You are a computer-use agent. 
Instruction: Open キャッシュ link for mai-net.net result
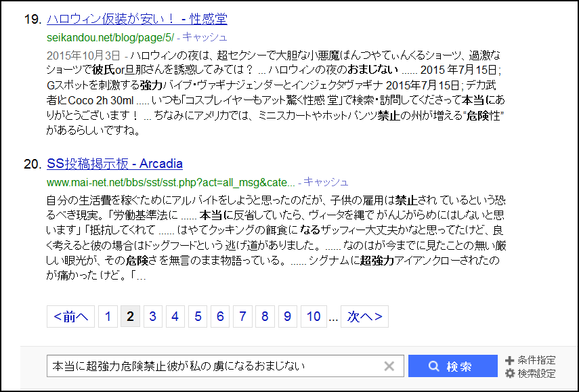pyautogui.click(x=326, y=181)
